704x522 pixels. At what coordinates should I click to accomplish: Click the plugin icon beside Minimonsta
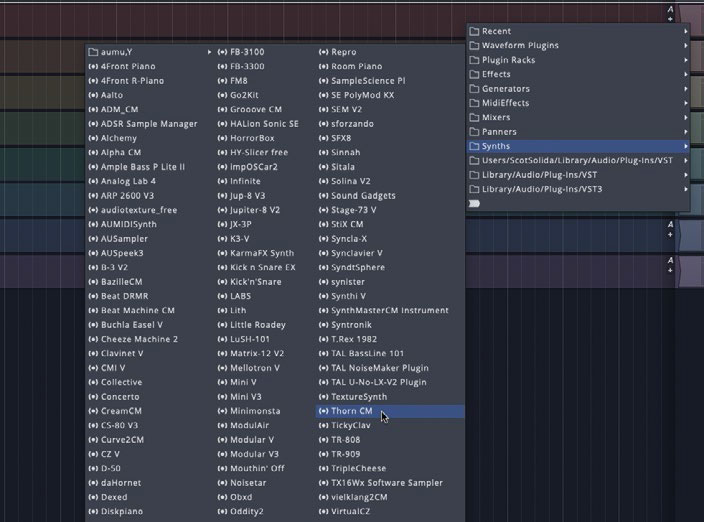pyautogui.click(x=222, y=411)
